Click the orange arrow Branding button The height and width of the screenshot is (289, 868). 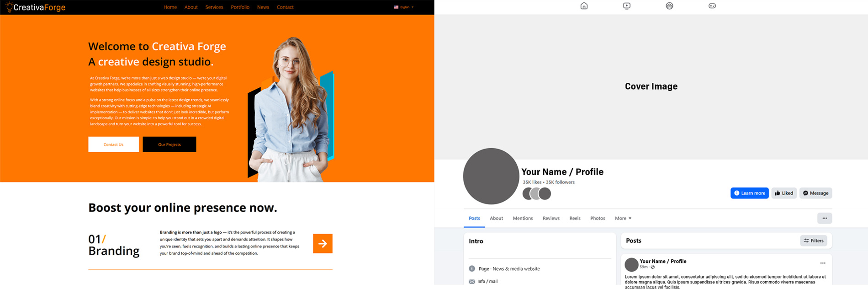[323, 243]
